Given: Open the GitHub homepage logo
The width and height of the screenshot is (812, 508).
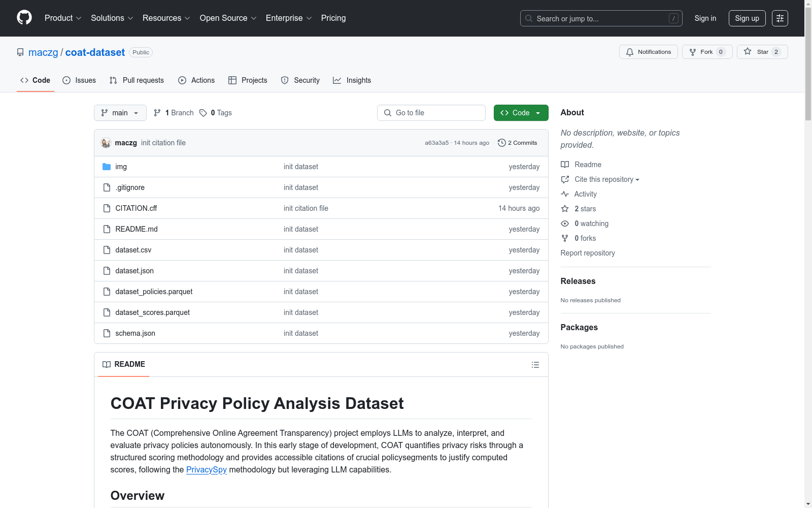Looking at the screenshot, I should [x=24, y=18].
